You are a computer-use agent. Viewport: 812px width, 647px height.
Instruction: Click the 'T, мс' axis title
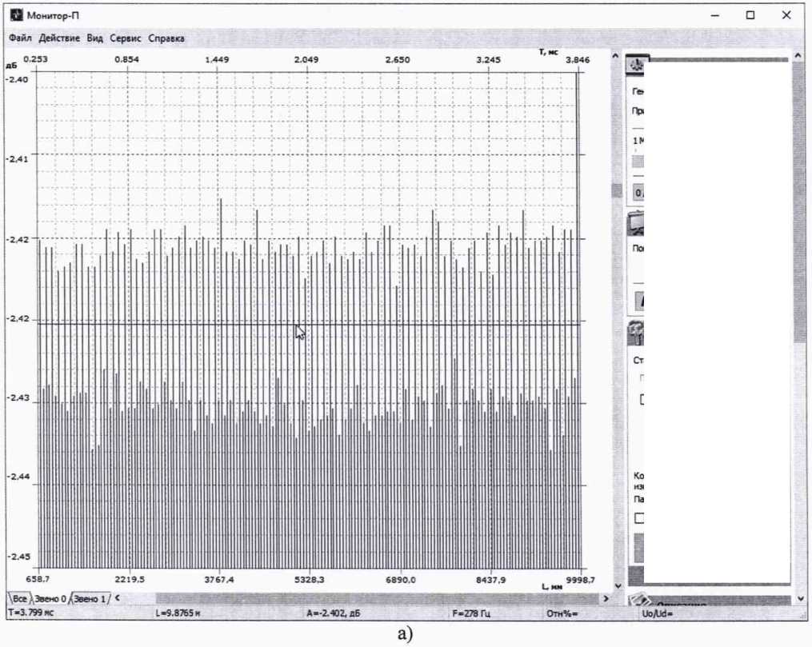[x=548, y=52]
